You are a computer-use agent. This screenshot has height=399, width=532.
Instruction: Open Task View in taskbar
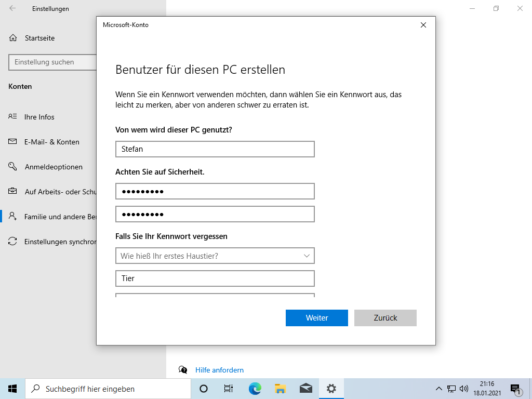click(x=229, y=389)
